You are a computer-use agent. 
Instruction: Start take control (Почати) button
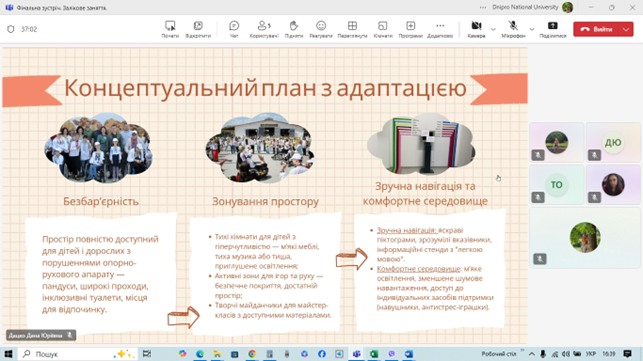(170, 29)
